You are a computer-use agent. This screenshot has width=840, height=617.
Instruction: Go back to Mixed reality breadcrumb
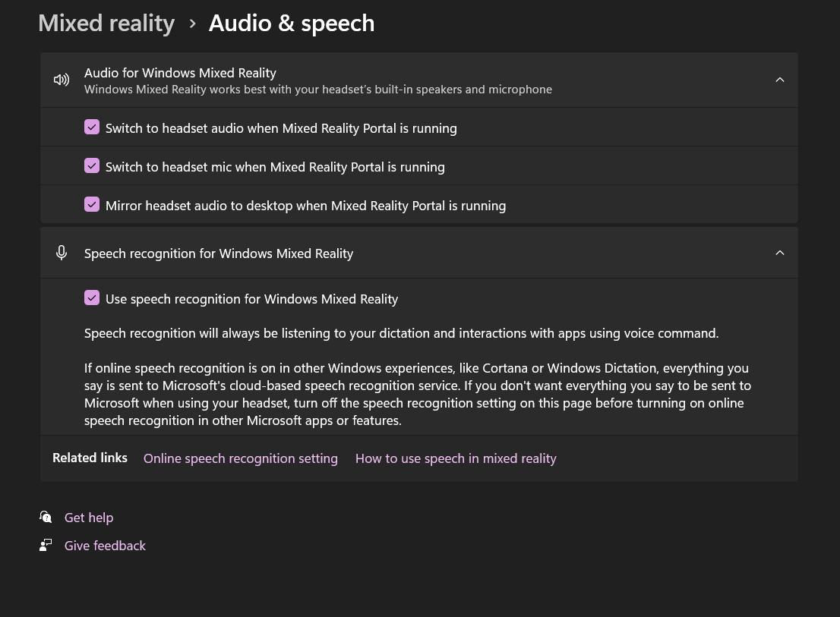pos(106,24)
